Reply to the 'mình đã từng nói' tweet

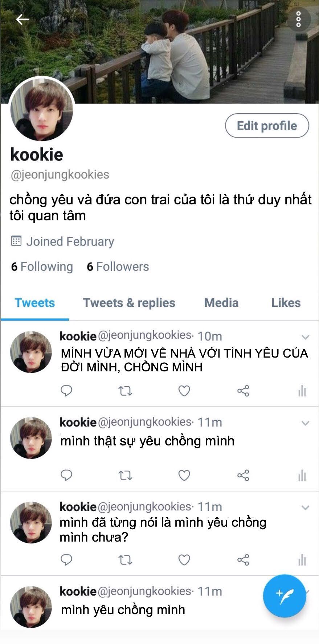(66, 560)
